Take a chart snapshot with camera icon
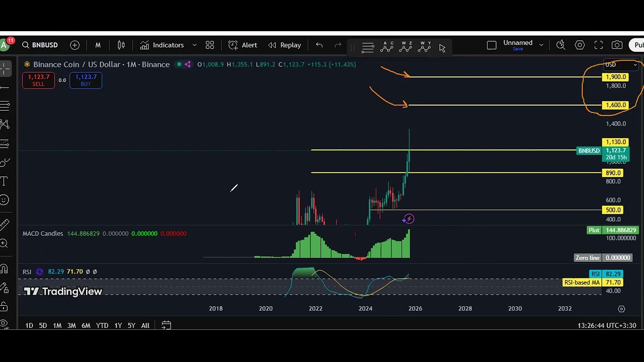644x362 pixels. click(617, 45)
